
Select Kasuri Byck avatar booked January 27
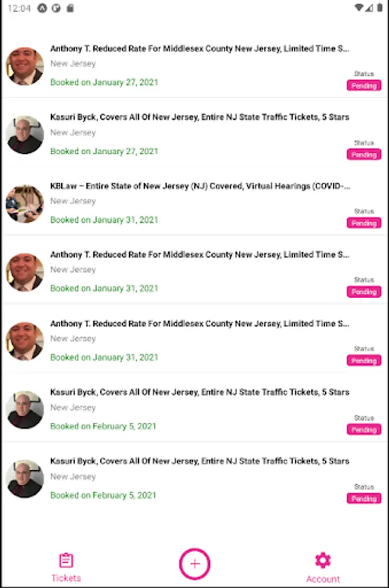[25, 135]
